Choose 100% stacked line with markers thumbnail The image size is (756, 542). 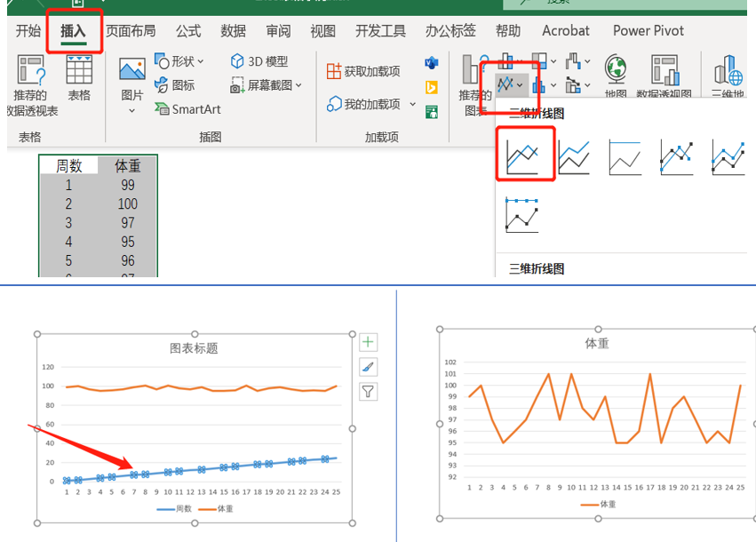pos(522,215)
